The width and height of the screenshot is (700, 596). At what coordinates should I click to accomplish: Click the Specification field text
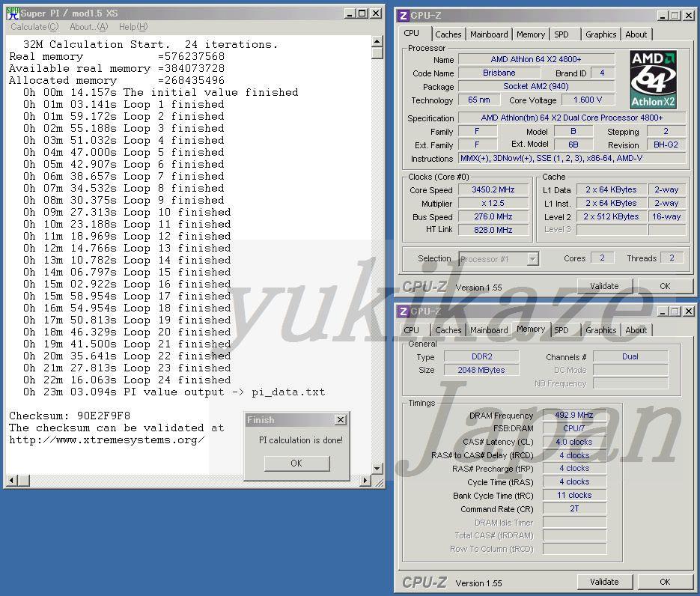click(x=572, y=118)
